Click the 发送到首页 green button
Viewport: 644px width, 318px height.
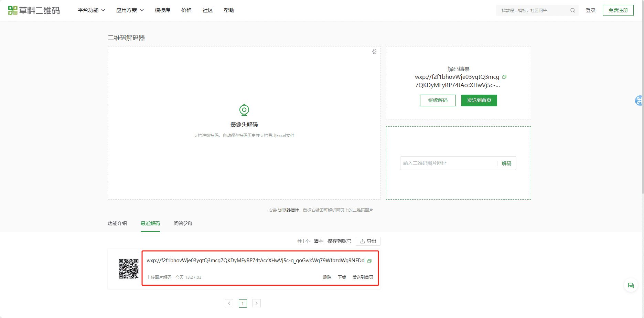[479, 100]
